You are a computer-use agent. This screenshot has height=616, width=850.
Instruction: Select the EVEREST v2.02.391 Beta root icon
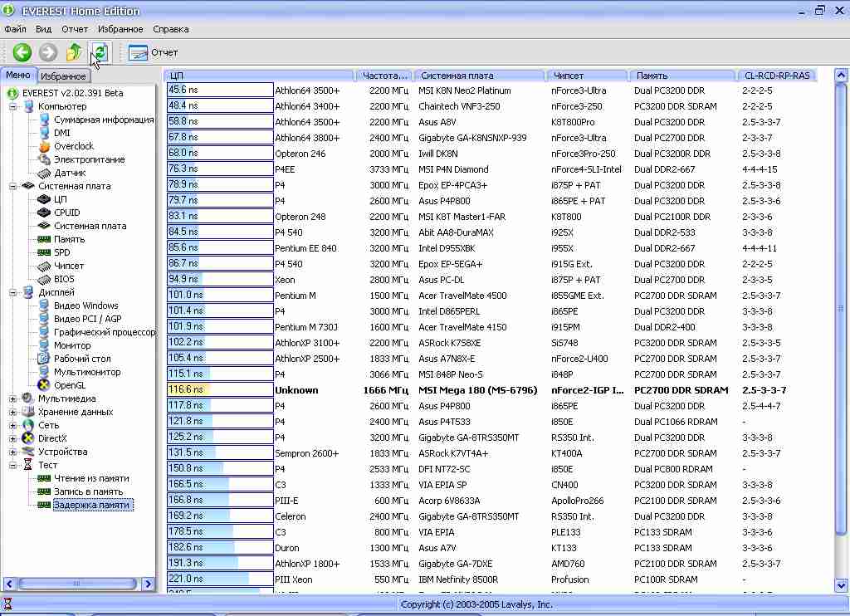tap(12, 93)
